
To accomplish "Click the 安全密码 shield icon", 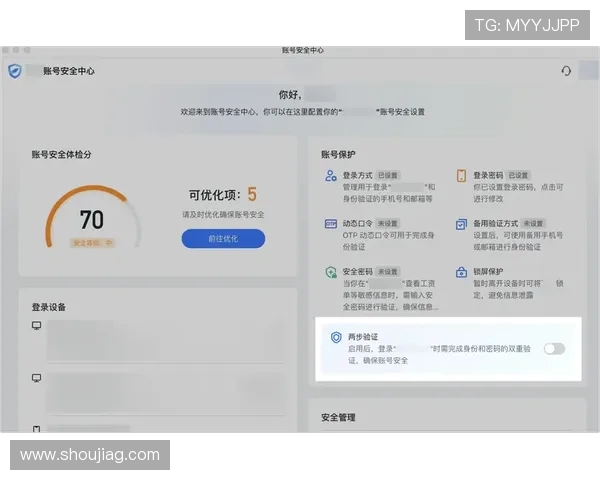I will point(331,272).
